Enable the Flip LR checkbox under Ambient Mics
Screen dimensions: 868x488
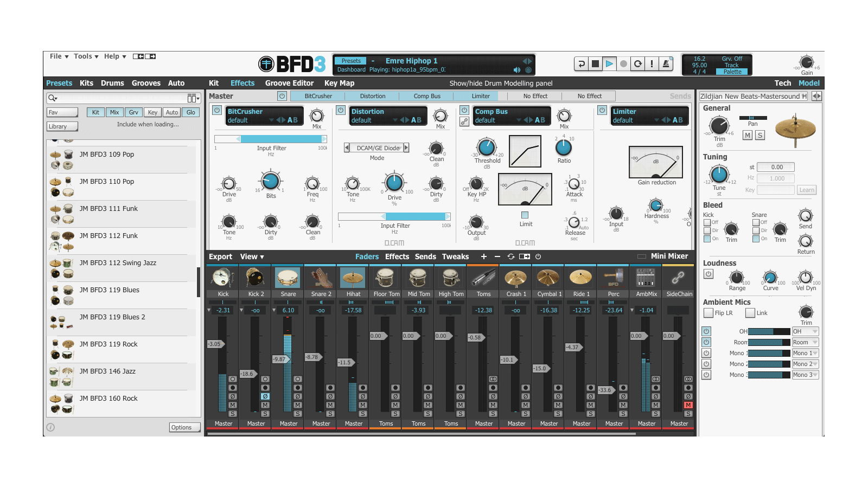click(x=709, y=313)
